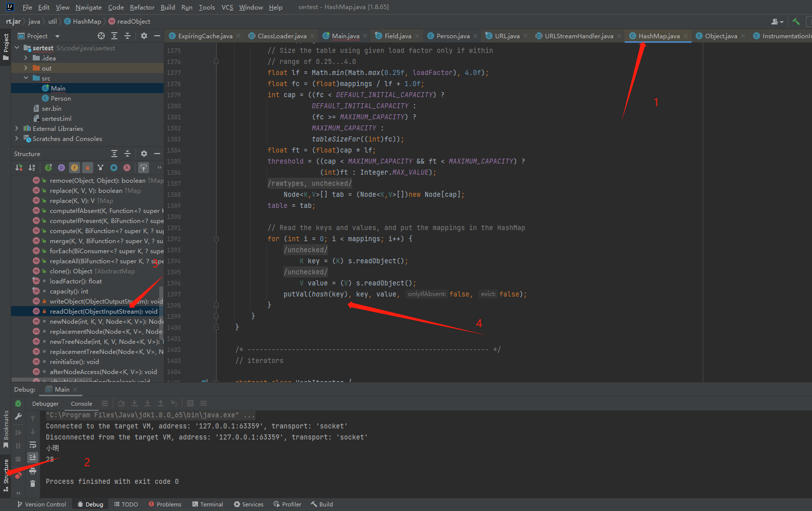
Task: Click Bookmarks side tool button
Action: pyautogui.click(x=6, y=429)
